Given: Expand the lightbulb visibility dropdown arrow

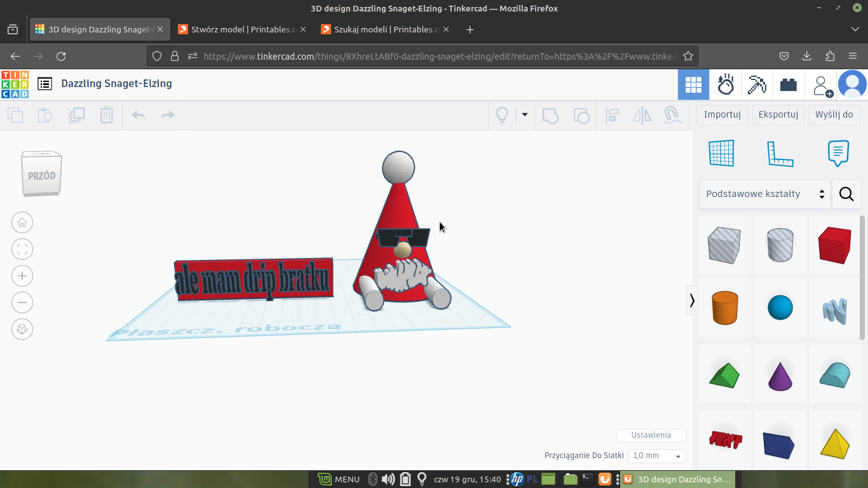Looking at the screenshot, I should pyautogui.click(x=525, y=115).
